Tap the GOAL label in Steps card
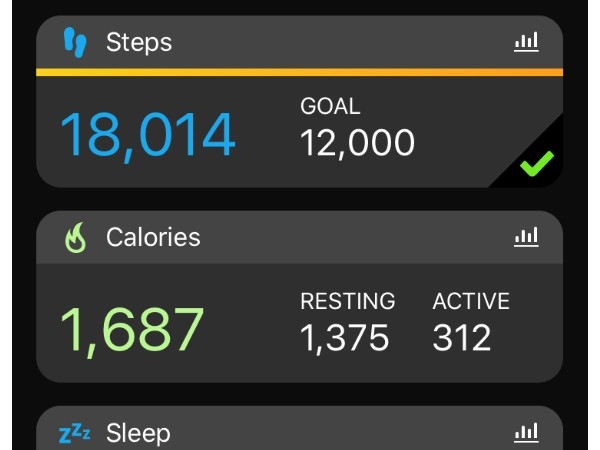 point(330,106)
